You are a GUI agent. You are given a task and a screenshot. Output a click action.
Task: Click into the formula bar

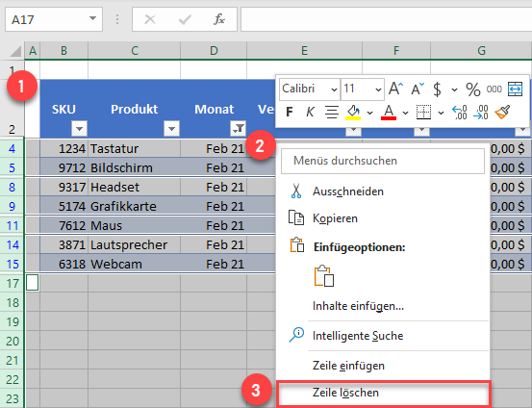[386, 19]
